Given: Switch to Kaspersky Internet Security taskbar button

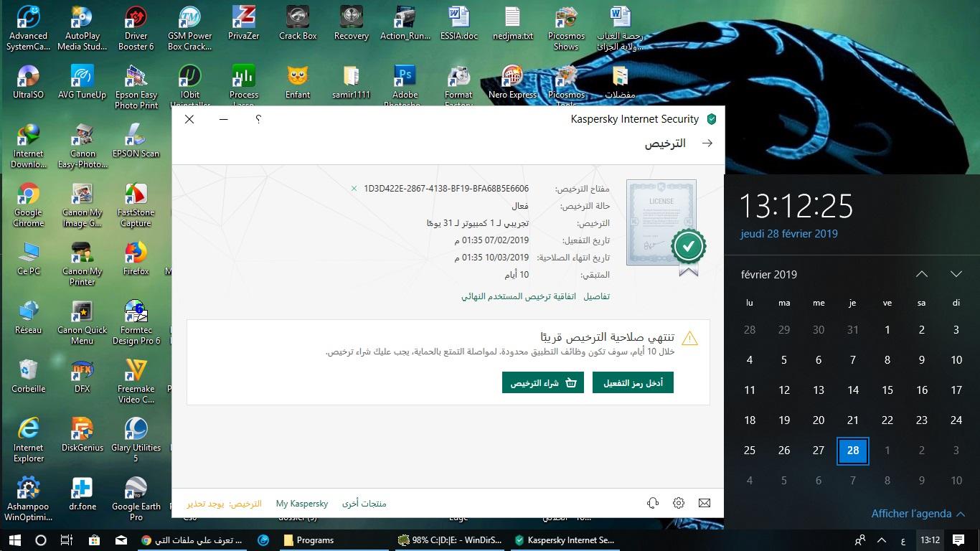Looking at the screenshot, I should (x=566, y=540).
